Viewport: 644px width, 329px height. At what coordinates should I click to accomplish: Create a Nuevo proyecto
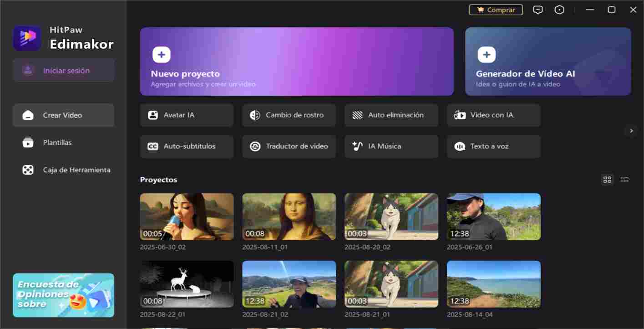click(x=297, y=62)
